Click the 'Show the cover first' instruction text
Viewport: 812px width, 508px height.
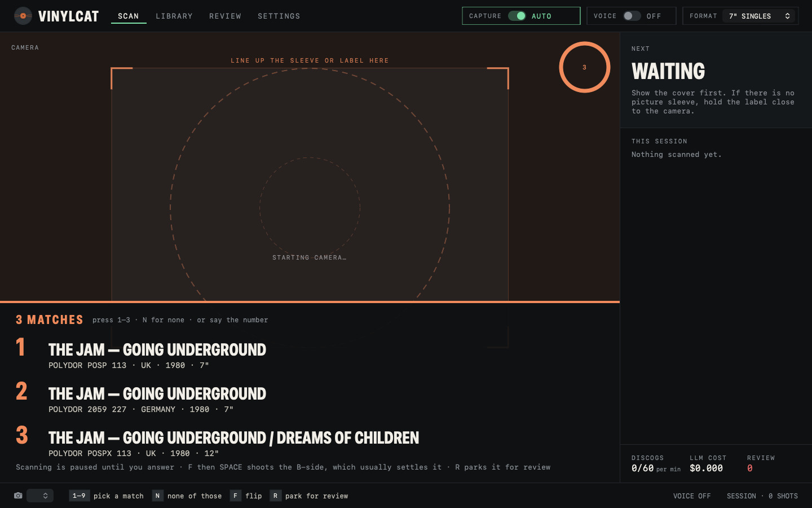click(x=713, y=102)
